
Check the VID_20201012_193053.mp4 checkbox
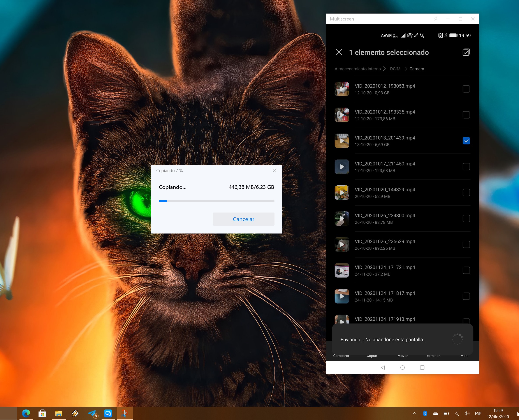pos(466,89)
